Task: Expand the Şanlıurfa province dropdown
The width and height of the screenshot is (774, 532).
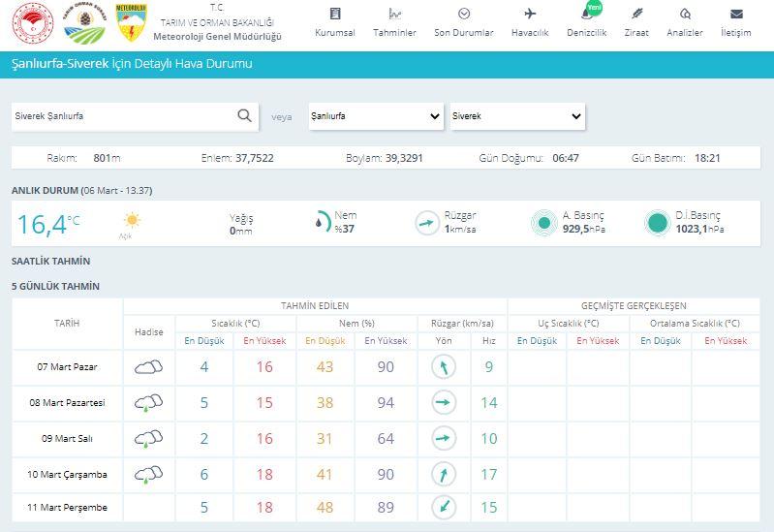Action: [x=376, y=116]
